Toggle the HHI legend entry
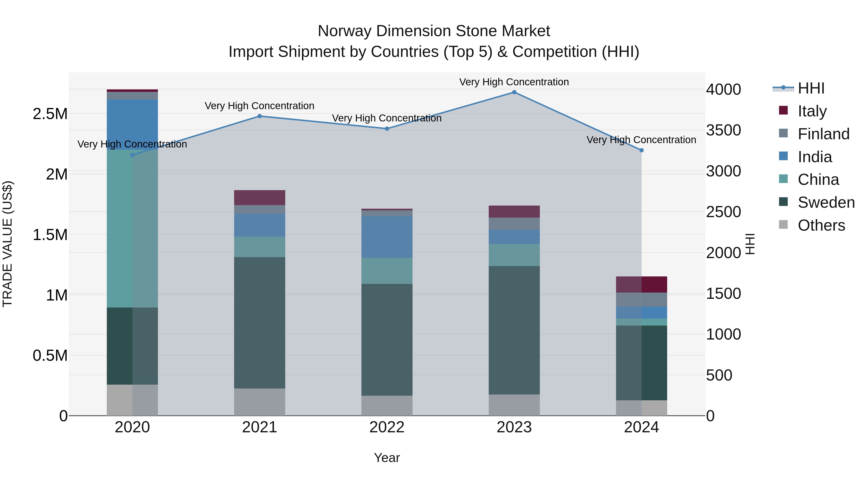This screenshot has width=868, height=488. click(x=799, y=88)
